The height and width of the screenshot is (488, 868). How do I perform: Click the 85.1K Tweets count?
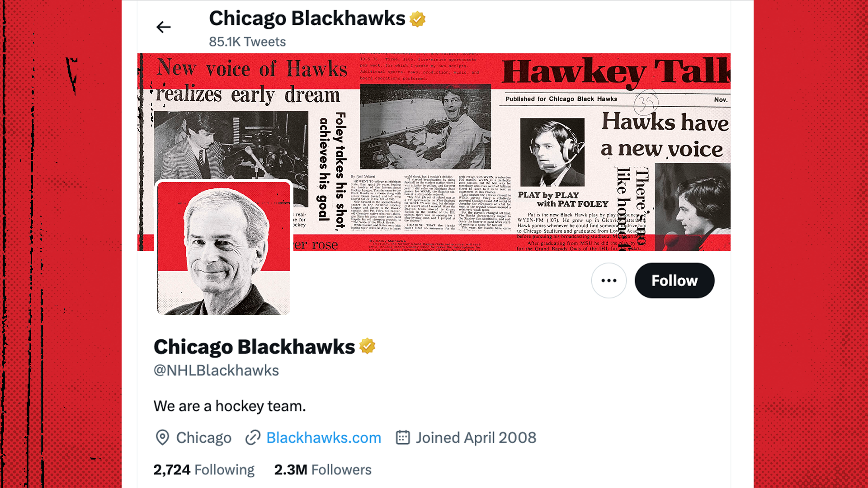pos(247,42)
